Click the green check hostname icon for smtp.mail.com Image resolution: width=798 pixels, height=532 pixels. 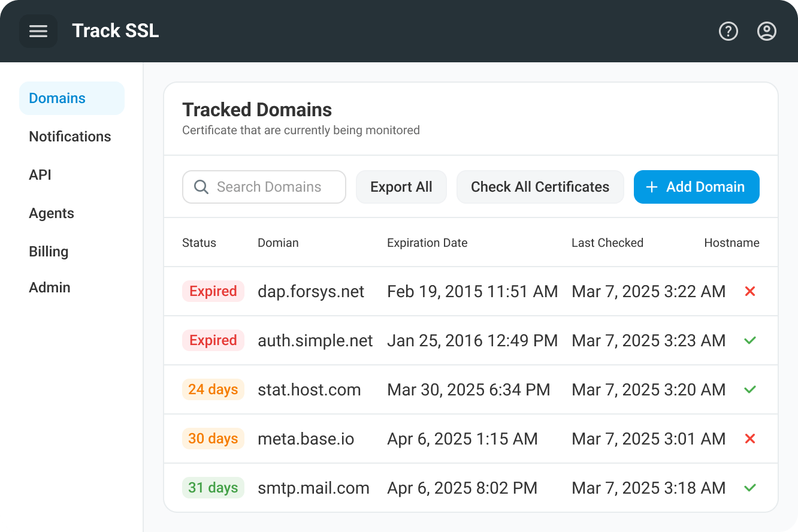click(x=749, y=488)
